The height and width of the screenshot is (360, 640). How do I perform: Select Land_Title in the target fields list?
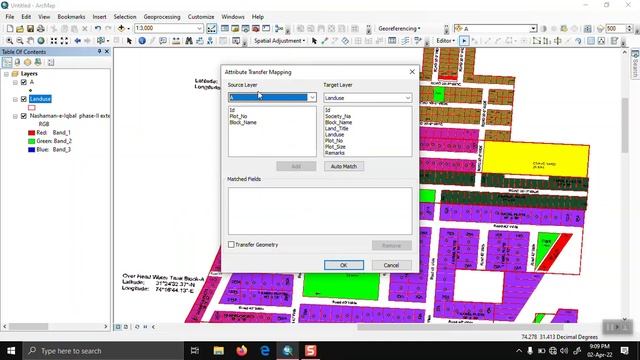point(337,129)
